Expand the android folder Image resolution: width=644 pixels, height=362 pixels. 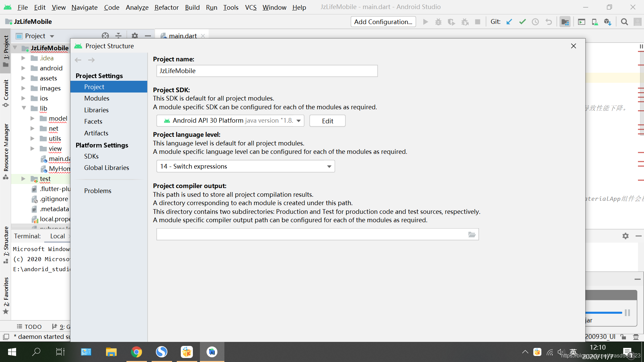(23, 68)
